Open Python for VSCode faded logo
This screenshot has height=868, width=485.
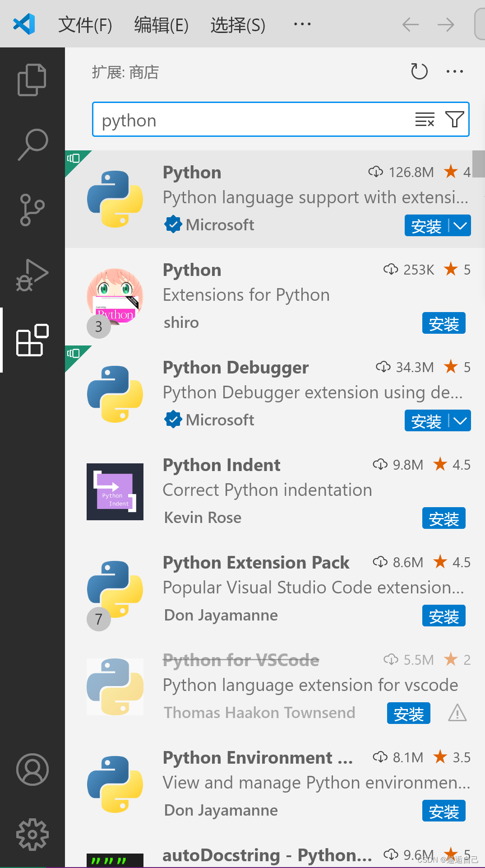click(115, 686)
